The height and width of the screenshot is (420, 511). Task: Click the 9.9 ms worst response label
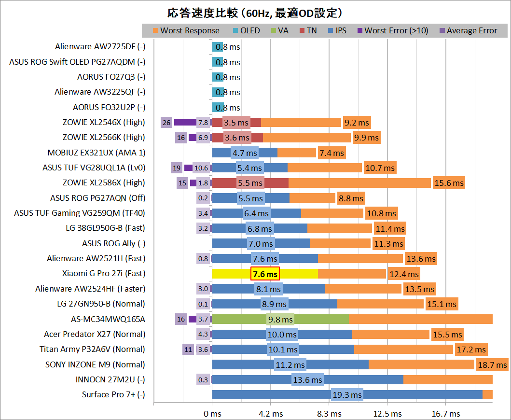tap(366, 138)
